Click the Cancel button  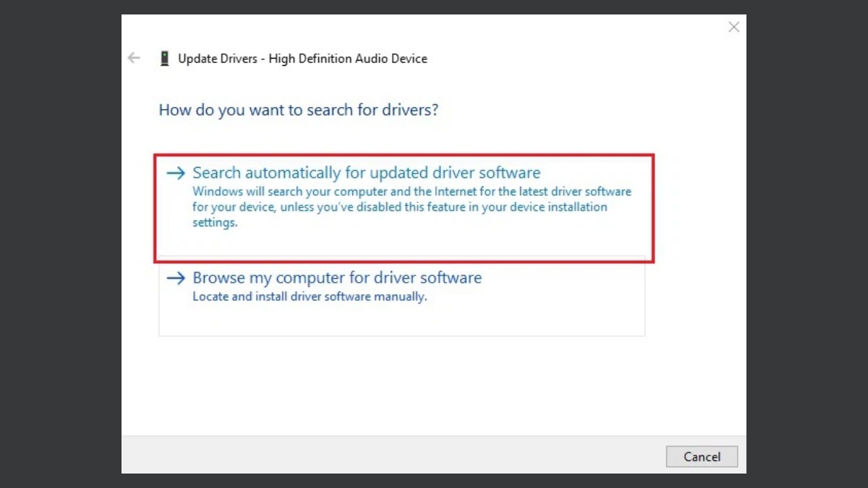point(702,457)
